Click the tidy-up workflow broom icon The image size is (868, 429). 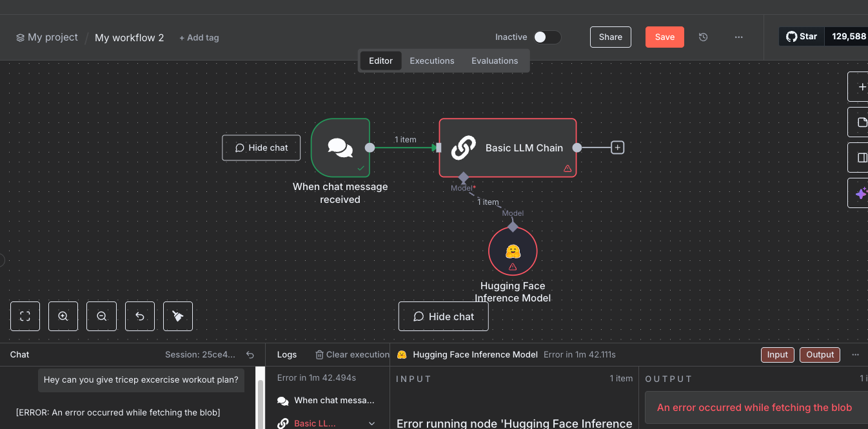177,316
